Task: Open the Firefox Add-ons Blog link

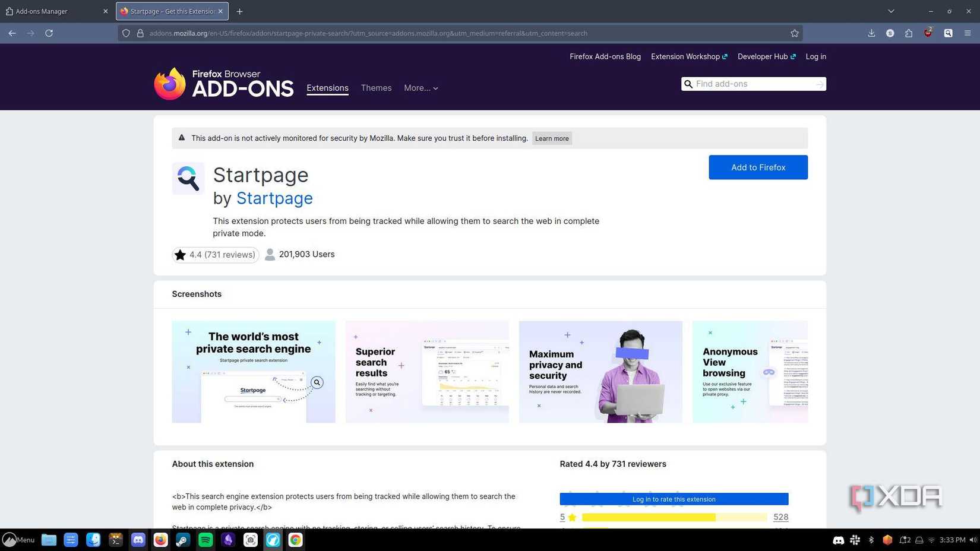Action: point(605,56)
